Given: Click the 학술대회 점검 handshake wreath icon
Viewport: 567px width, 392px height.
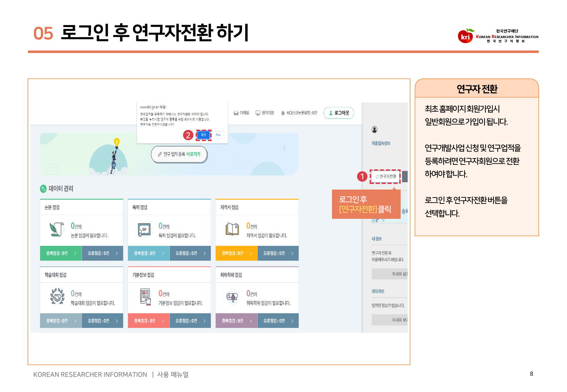Looking at the screenshot, I should [57, 297].
